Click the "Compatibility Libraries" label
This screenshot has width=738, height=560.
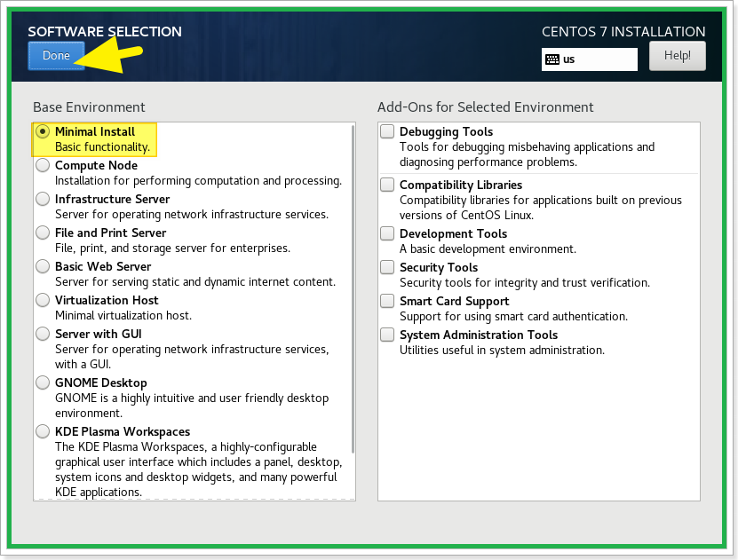point(461,185)
